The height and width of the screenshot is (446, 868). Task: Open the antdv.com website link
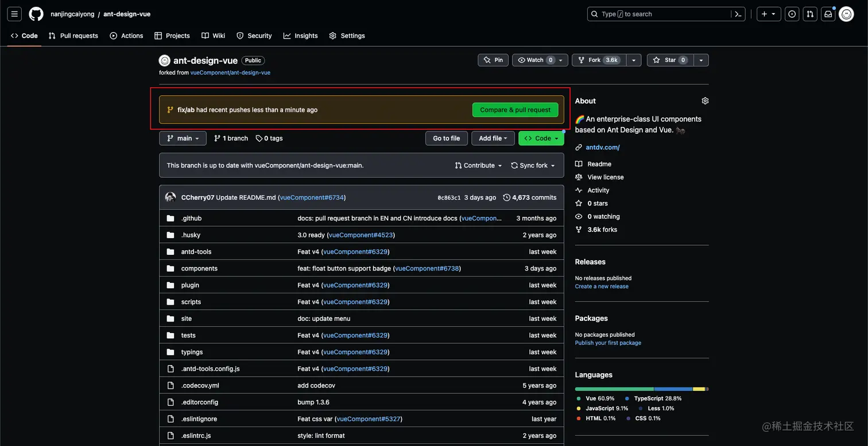(x=603, y=148)
